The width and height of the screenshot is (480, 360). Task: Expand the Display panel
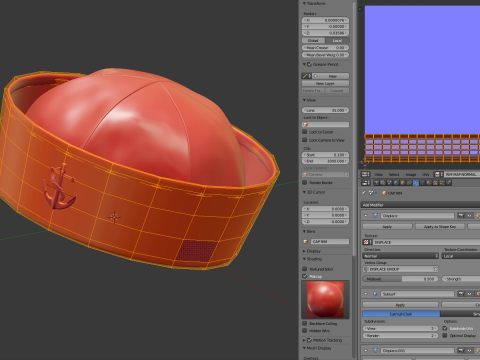click(304, 251)
